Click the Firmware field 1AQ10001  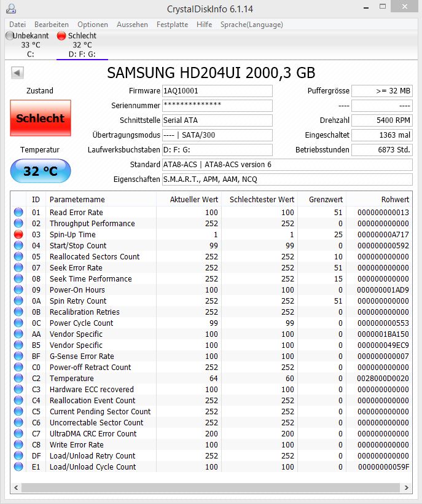217,91
